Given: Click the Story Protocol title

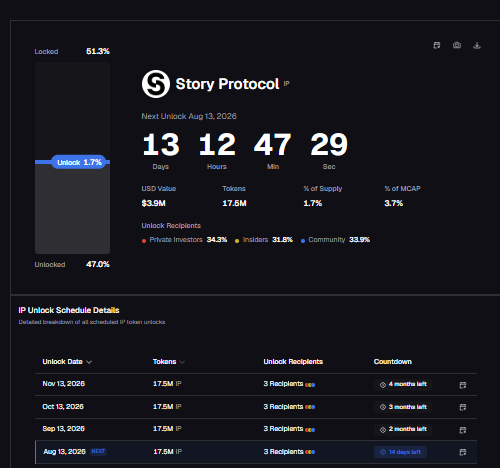Looking at the screenshot, I should (x=227, y=84).
